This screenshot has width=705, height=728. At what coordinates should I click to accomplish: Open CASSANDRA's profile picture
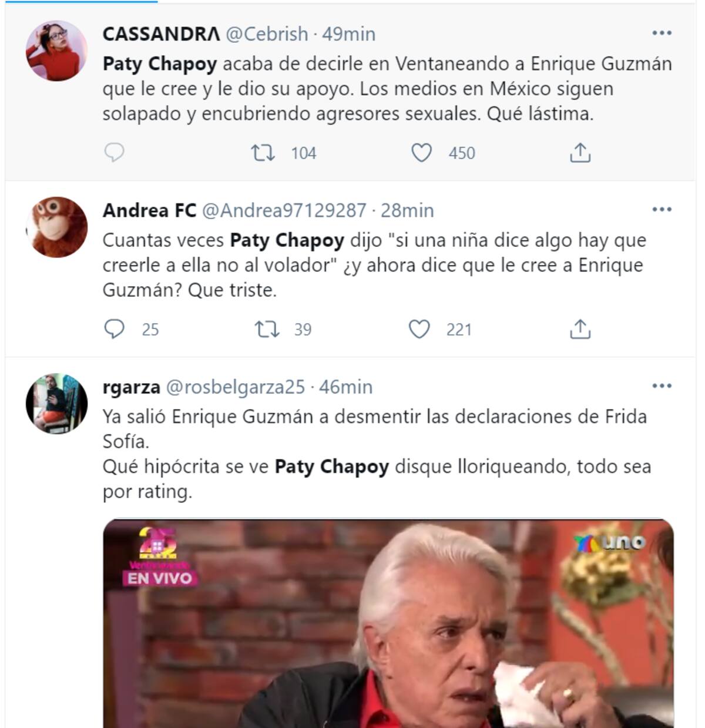pos(56,51)
